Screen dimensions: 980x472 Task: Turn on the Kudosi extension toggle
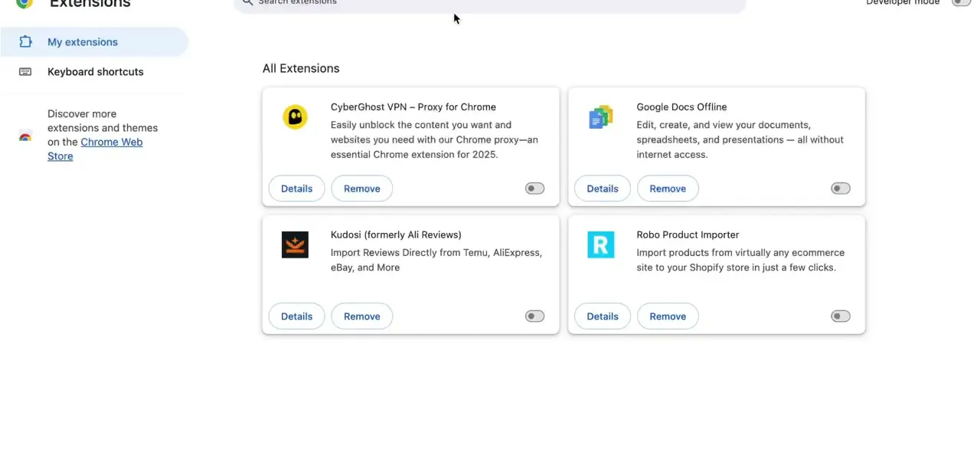pos(534,316)
